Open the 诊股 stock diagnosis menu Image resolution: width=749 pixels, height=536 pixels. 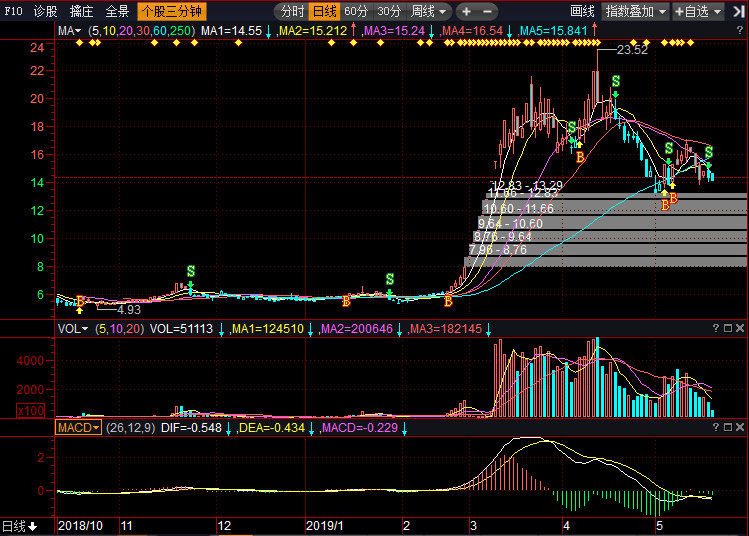pos(46,11)
